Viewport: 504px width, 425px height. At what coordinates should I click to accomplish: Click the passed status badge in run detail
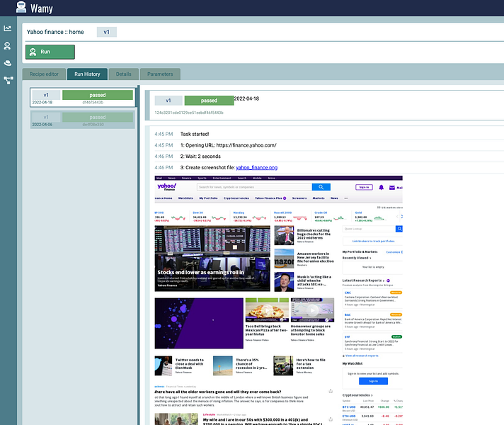[x=209, y=101]
